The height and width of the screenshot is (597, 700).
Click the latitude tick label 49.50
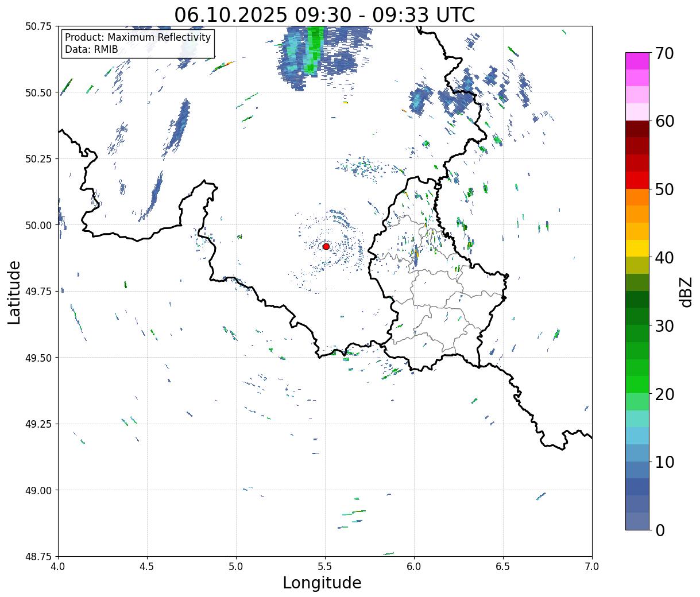pyautogui.click(x=38, y=358)
